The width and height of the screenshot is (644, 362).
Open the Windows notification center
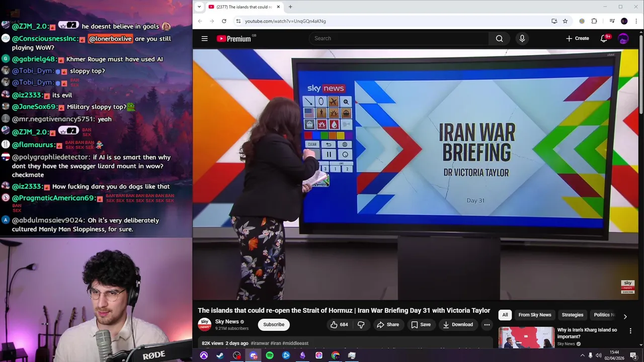point(633,355)
